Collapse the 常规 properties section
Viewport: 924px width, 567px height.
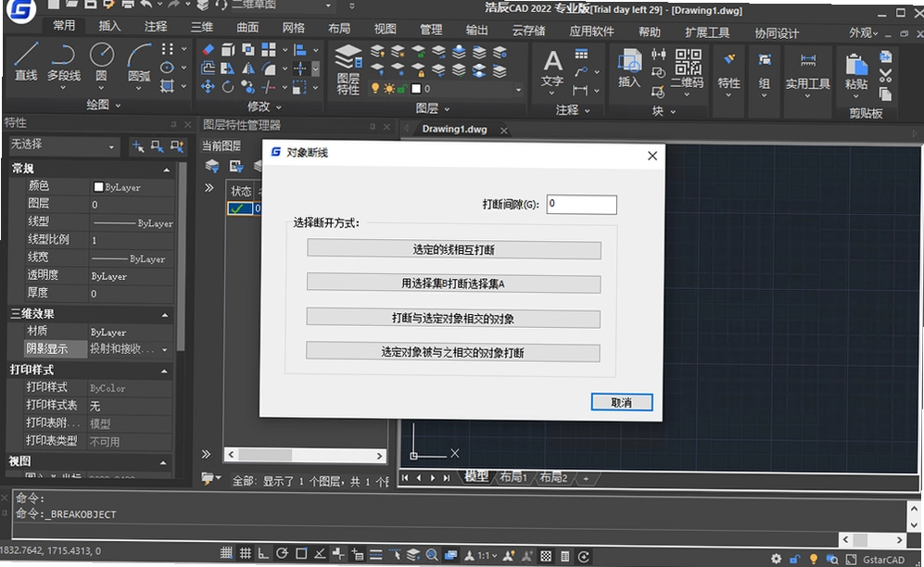click(166, 170)
